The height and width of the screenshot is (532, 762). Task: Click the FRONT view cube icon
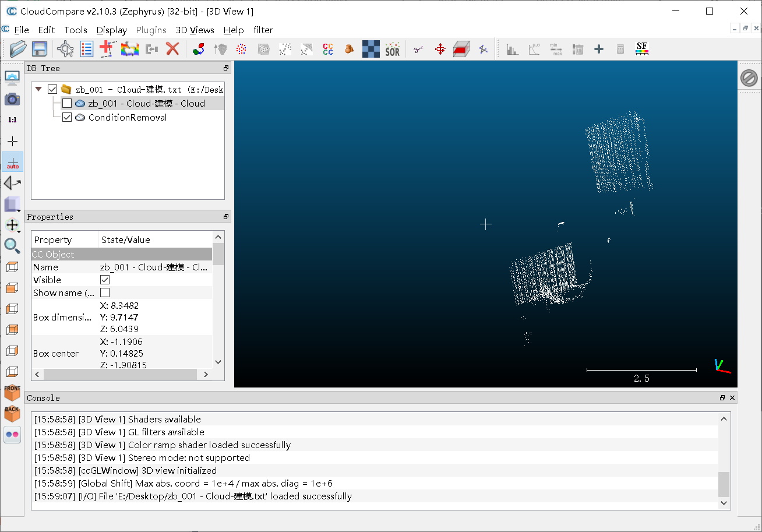[x=12, y=393]
